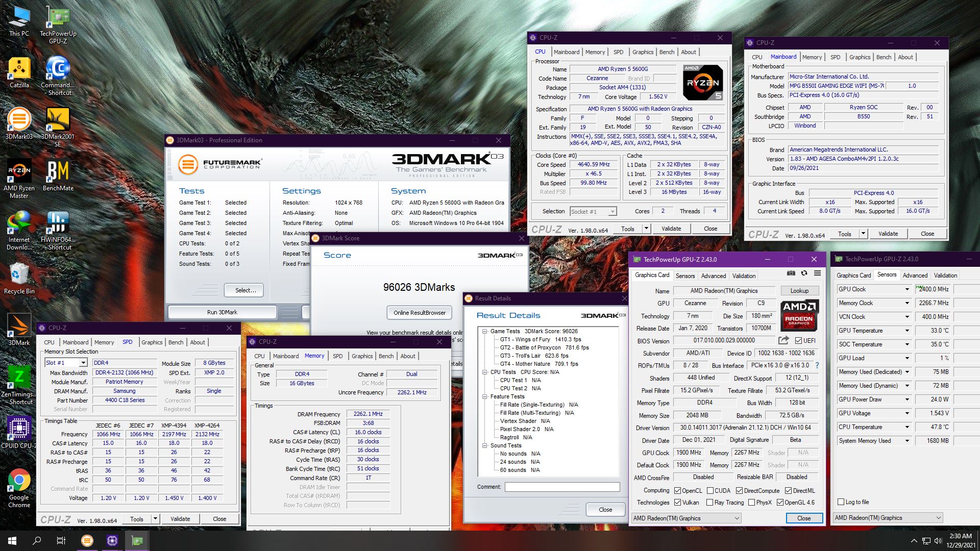Switch to the GPU-Z taskbar button
The image size is (980, 551).
click(137, 541)
